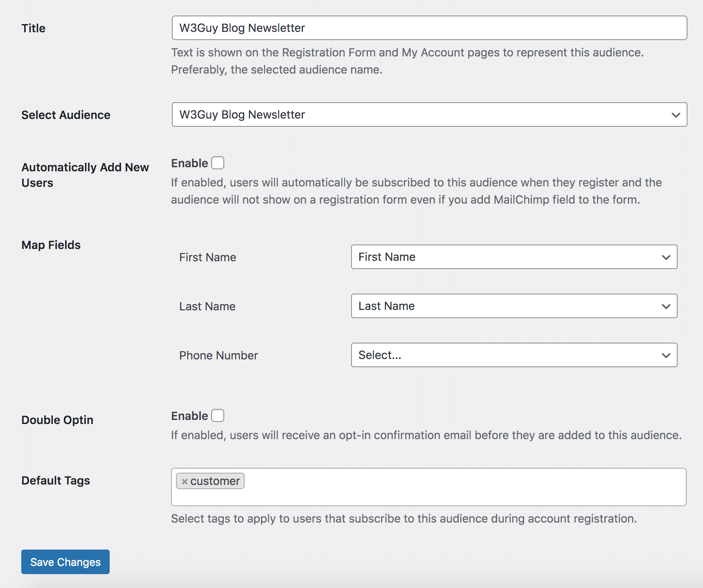
Task: Click the First Name map field label
Action: pos(207,257)
